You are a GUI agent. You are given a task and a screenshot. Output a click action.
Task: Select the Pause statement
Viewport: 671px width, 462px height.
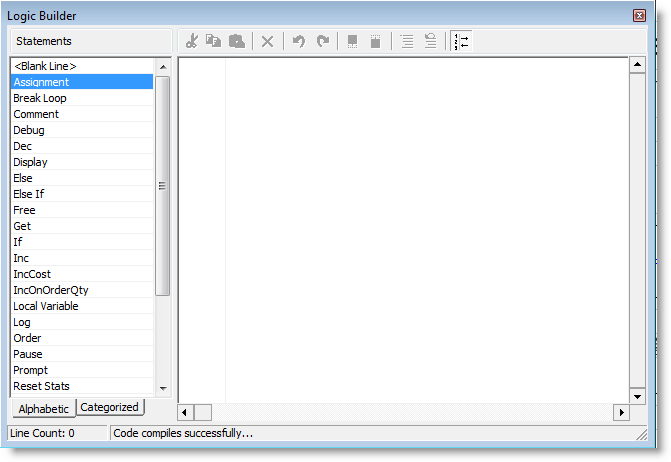[82, 354]
